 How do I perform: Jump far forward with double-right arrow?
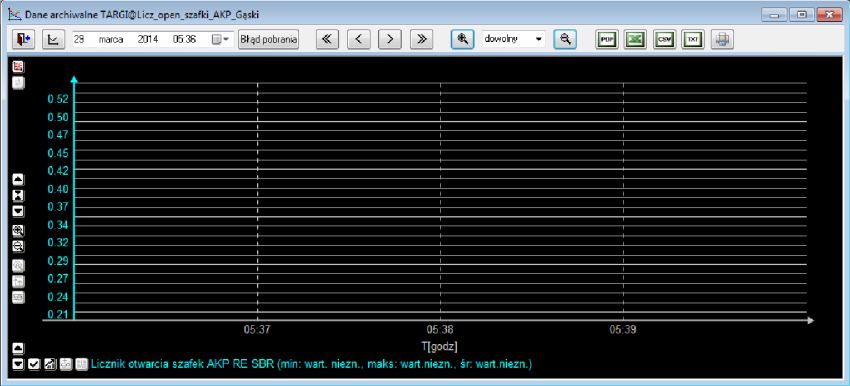(x=421, y=39)
